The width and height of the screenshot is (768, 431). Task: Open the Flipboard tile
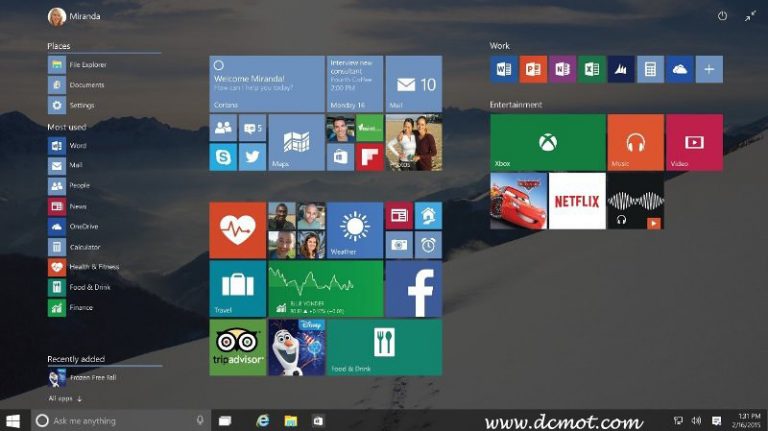370,157
